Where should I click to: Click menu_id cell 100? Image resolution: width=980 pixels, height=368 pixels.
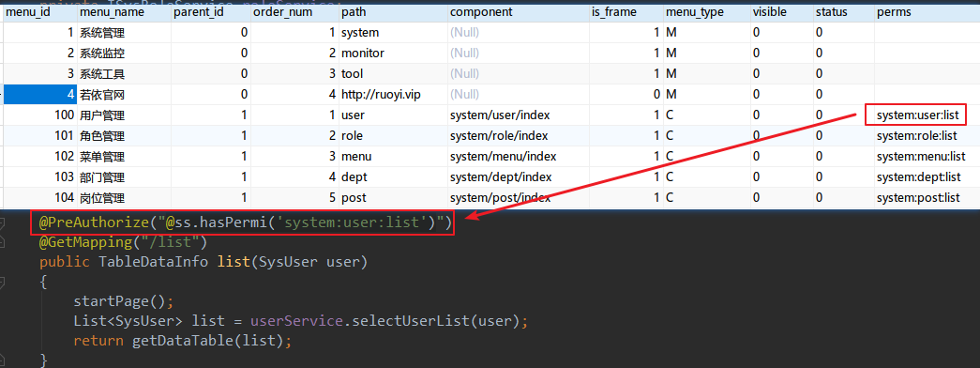(40, 115)
